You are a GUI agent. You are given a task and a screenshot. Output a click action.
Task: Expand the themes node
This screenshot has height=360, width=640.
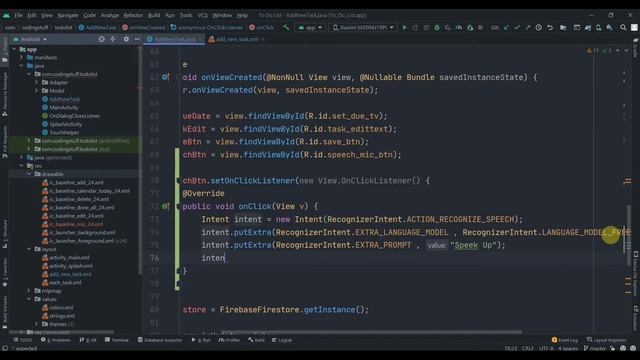point(37,324)
